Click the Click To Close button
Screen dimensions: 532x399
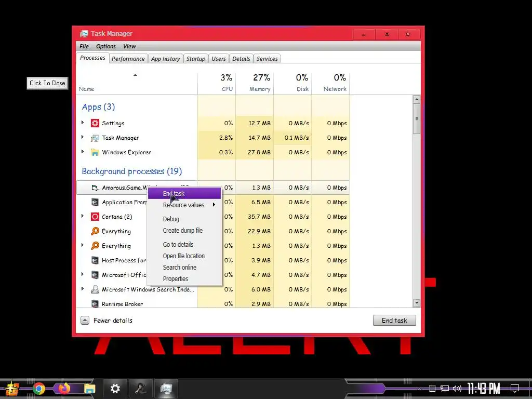click(47, 83)
